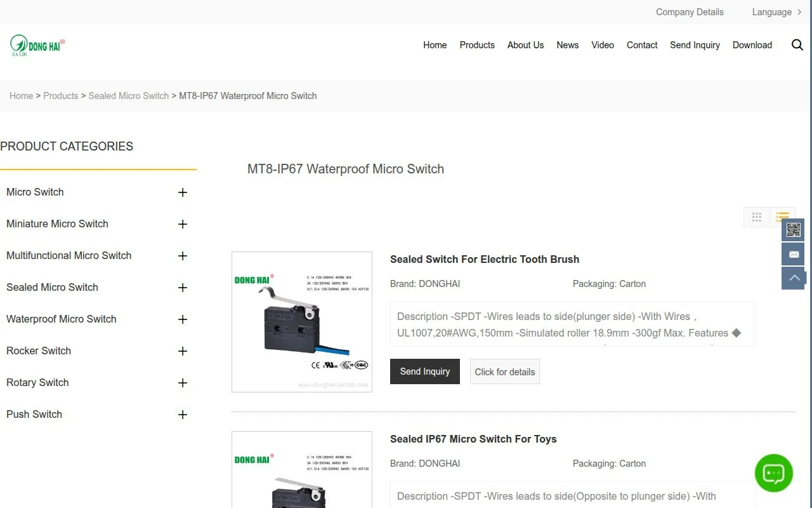Expand the Micro Switch category

tap(183, 192)
